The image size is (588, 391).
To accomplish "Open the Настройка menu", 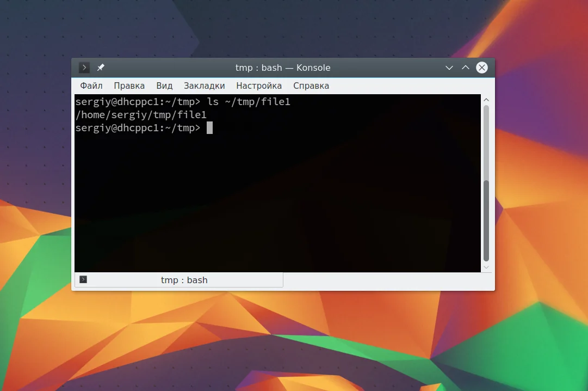I will 259,85.
